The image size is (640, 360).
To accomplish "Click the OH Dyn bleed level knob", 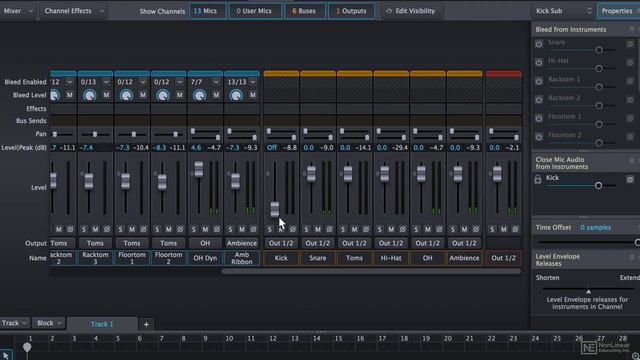I will 200,96.
